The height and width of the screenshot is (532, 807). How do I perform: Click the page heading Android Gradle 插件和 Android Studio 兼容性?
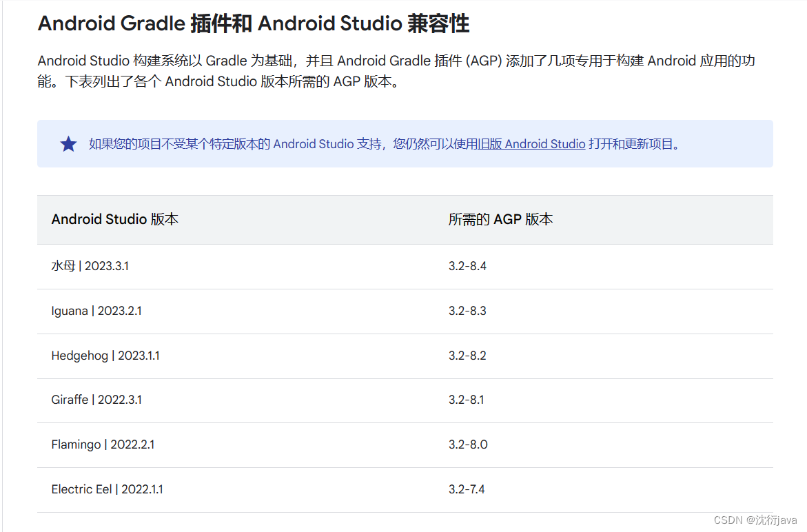[253, 23]
